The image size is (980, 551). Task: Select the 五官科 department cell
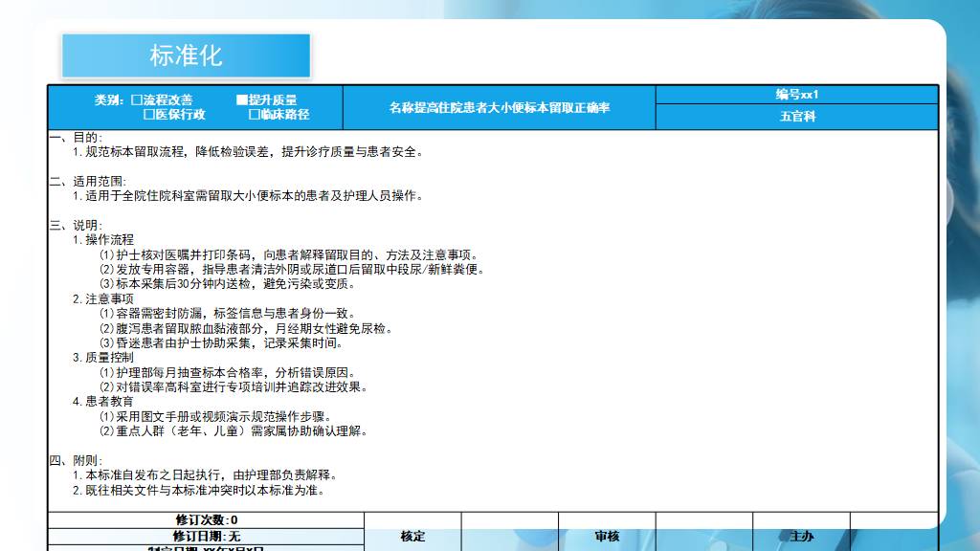796,117
